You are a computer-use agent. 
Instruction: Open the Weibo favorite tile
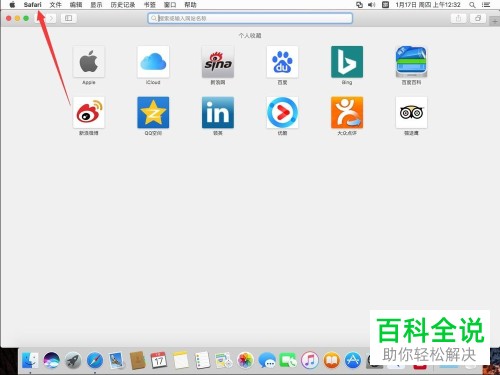pyautogui.click(x=89, y=112)
